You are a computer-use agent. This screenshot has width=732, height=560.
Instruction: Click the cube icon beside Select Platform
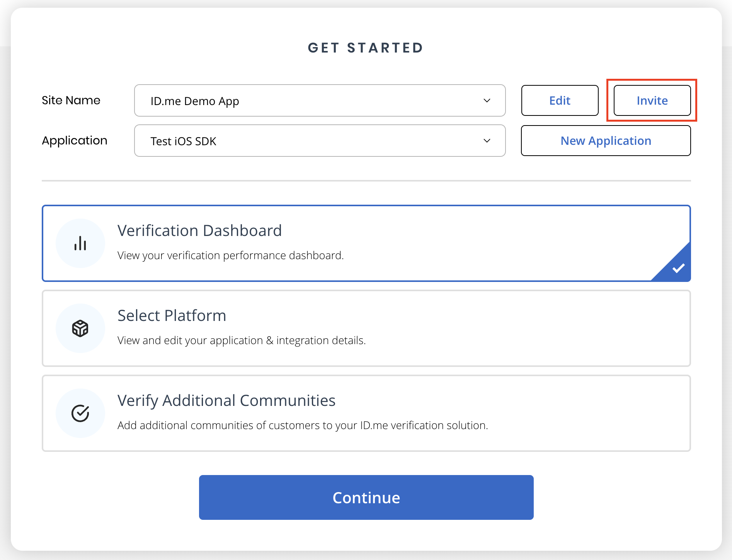tap(80, 328)
